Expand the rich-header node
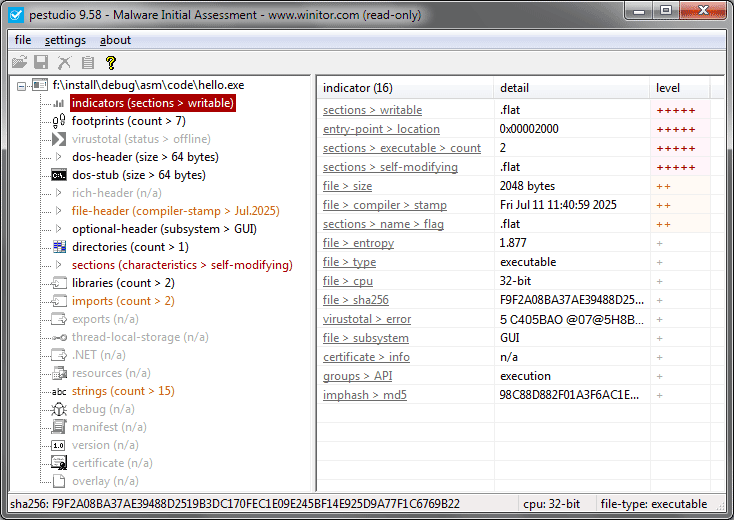 pos(59,193)
